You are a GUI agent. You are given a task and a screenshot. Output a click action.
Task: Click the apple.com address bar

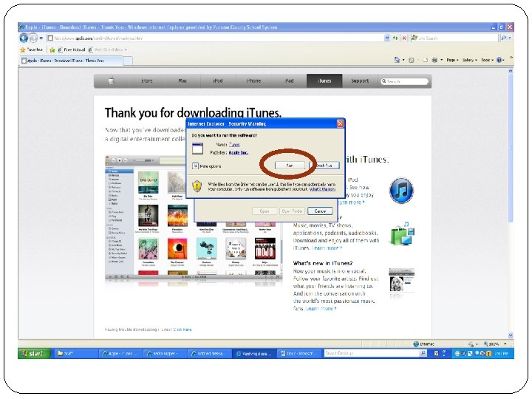(217, 38)
